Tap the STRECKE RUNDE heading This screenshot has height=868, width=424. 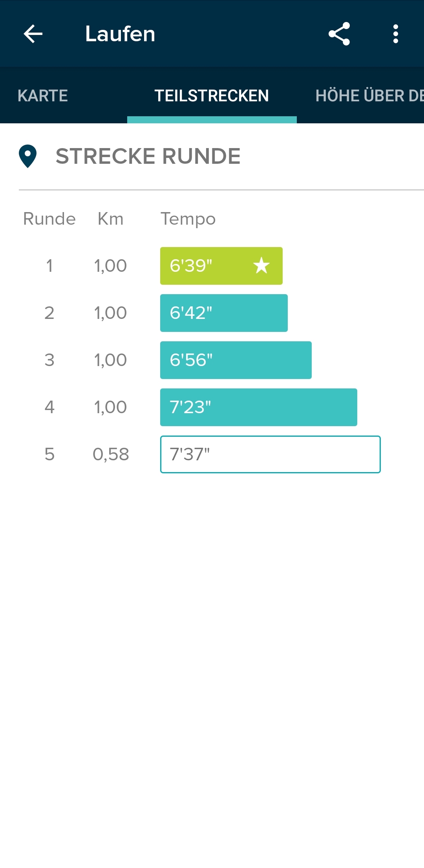(x=148, y=156)
